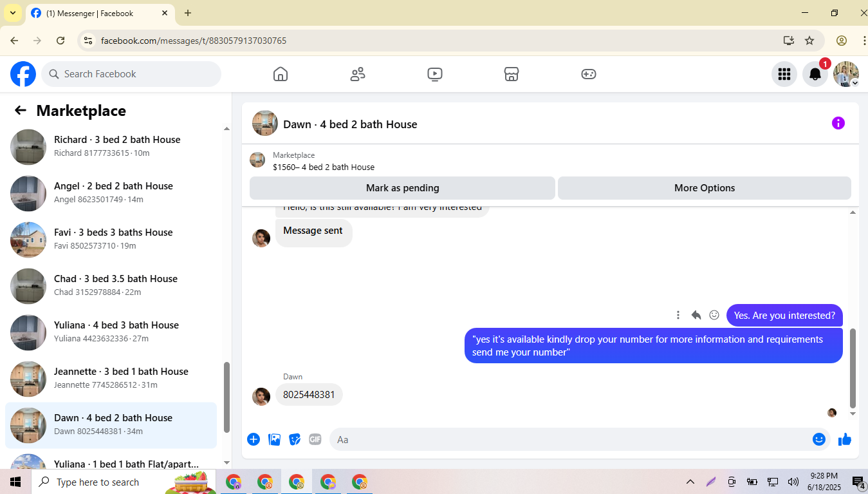Show hidden system tray icons

[x=690, y=482]
